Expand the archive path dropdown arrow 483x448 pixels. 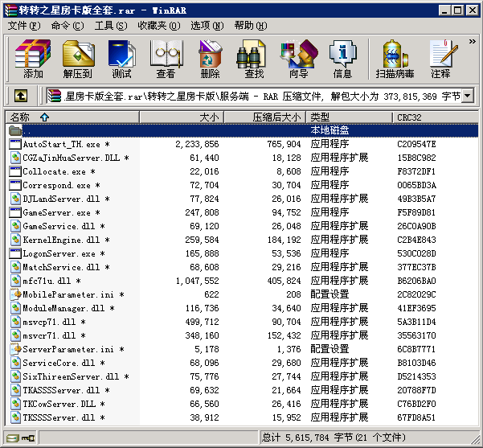pos(467,97)
